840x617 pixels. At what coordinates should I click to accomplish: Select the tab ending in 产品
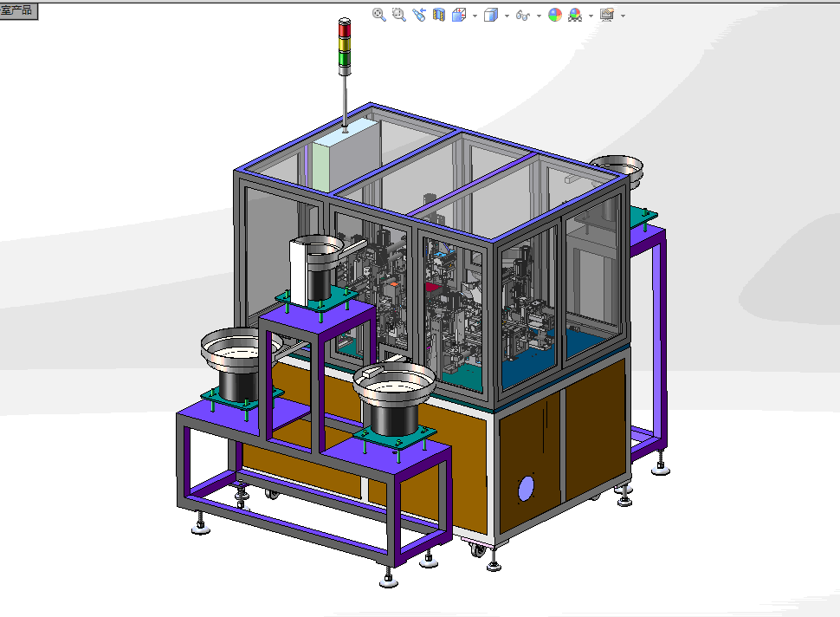coord(18,10)
